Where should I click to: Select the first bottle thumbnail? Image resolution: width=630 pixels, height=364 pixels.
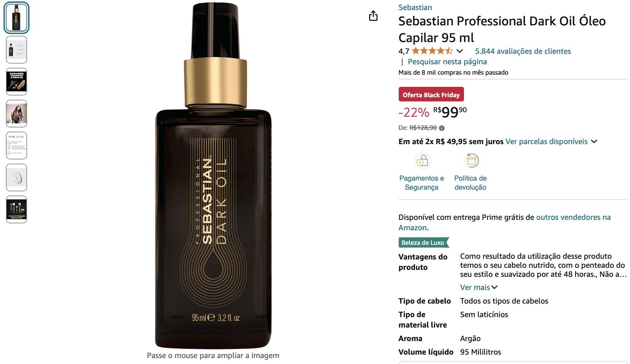point(16,18)
